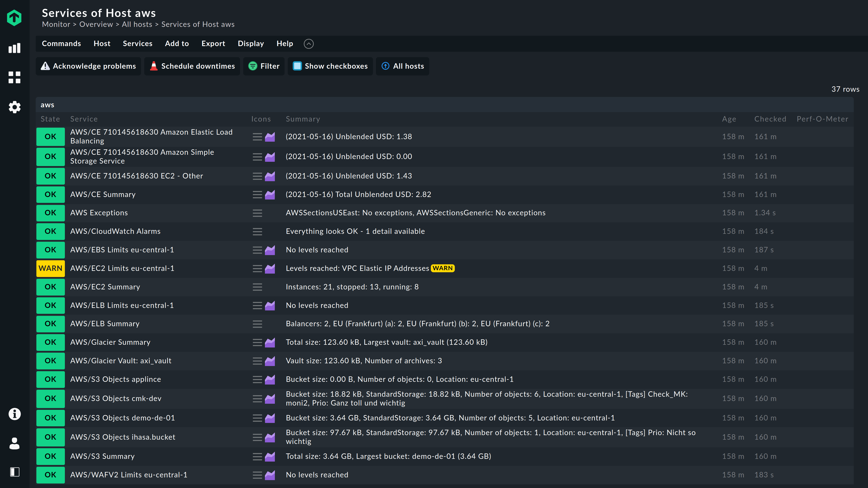Open the Customize tiles sidebar icon
The height and width of the screenshot is (488, 868).
(x=14, y=77)
